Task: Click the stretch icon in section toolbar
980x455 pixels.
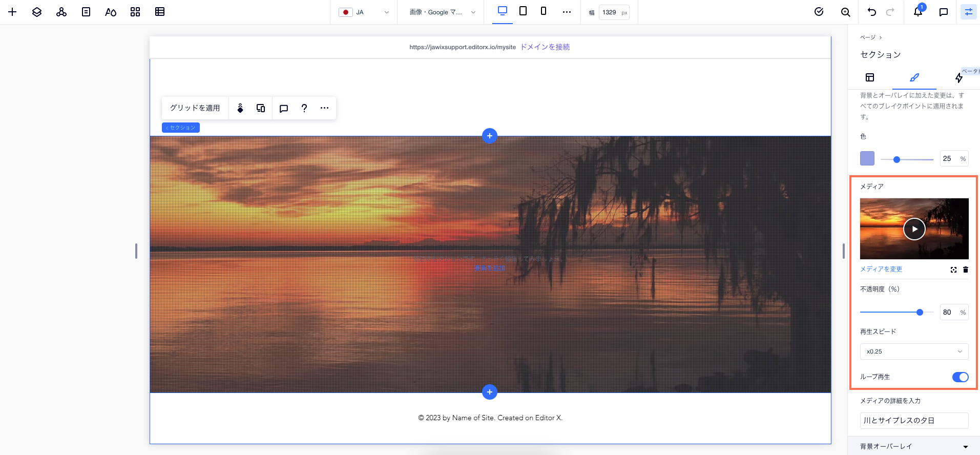Action: click(261, 108)
